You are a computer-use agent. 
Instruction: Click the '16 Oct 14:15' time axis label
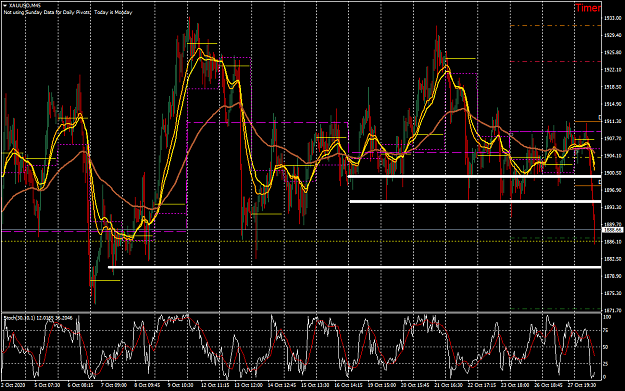[x=348, y=385]
